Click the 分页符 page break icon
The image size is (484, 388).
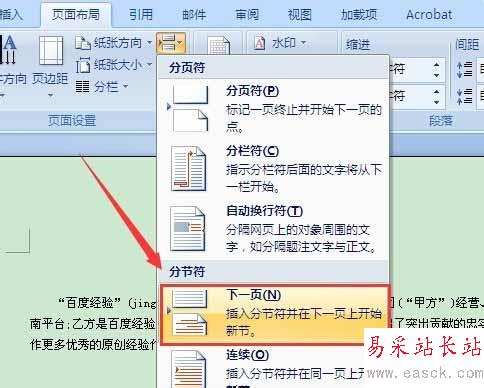(190, 108)
